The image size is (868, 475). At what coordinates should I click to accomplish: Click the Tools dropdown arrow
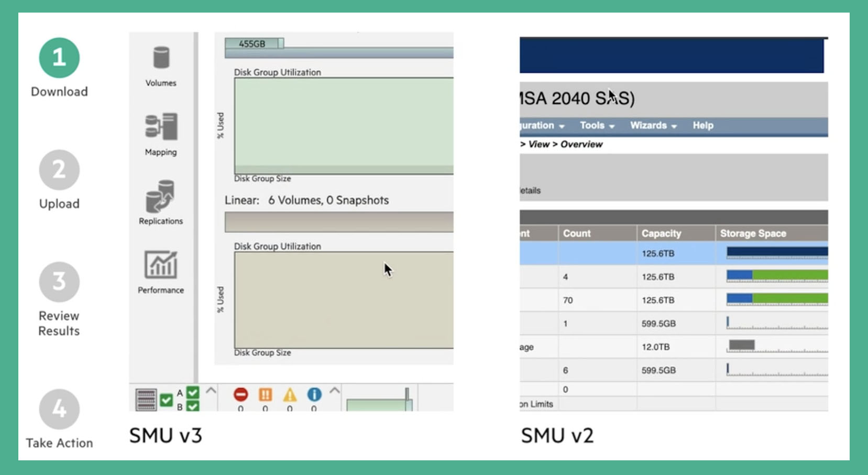tap(611, 127)
